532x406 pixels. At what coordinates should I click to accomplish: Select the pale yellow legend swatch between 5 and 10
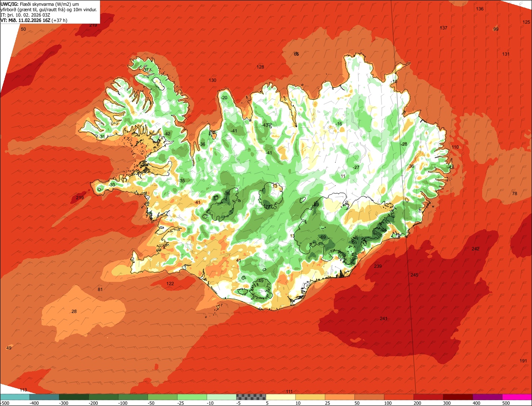281,397
